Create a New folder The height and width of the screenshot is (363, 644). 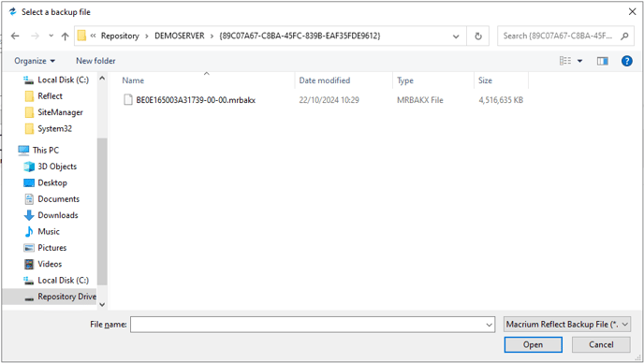point(95,61)
